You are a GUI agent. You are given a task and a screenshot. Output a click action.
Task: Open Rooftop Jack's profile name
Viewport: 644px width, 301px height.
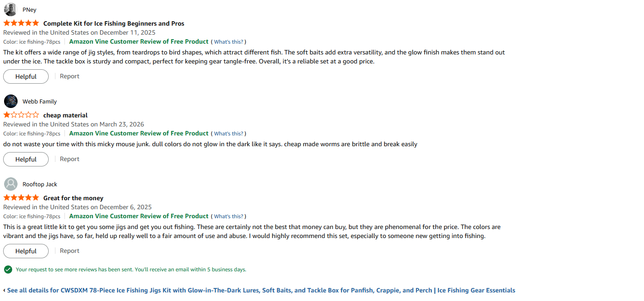tap(40, 184)
